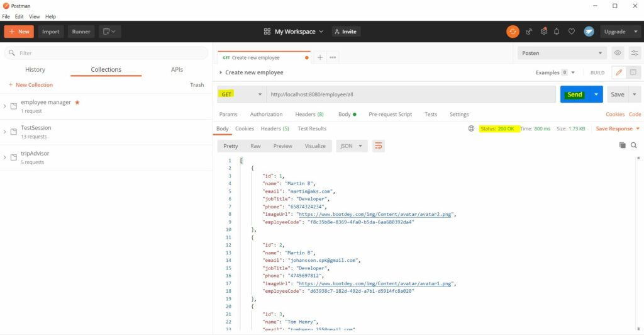Open the notifications bell
This screenshot has height=335, width=644.
(557, 31)
